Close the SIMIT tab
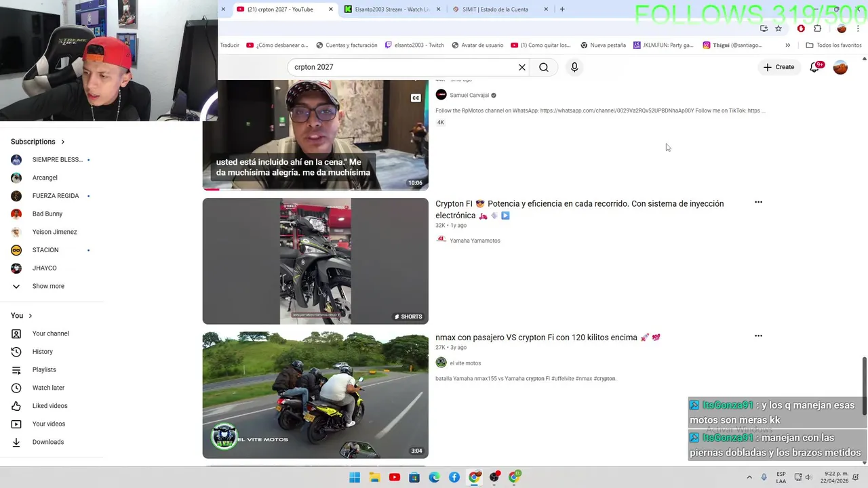The image size is (868, 488). (546, 9)
